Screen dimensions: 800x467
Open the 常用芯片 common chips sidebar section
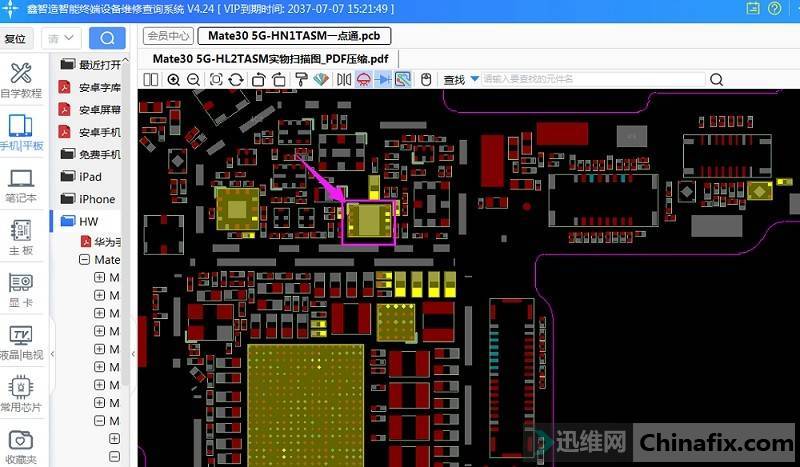pos(20,394)
